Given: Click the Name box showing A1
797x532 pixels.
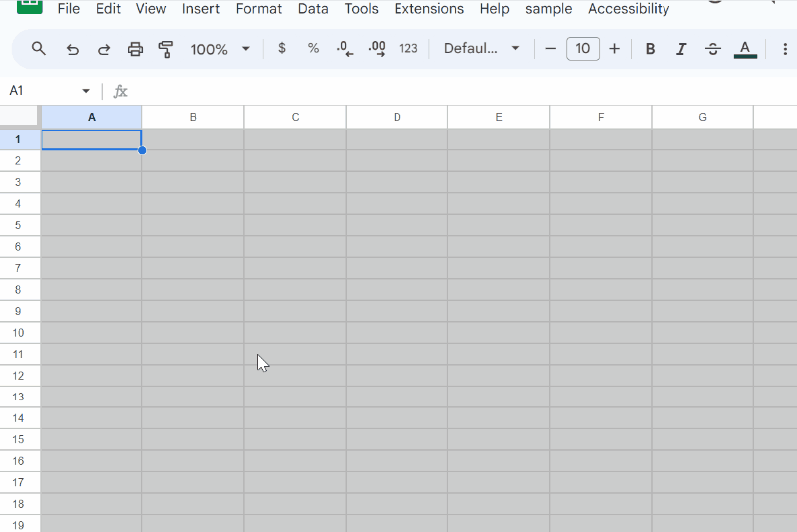Looking at the screenshot, I should [43, 91].
